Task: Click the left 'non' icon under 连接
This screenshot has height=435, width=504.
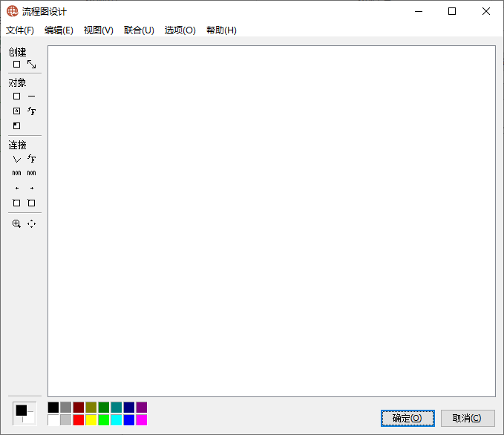Action: [x=17, y=173]
